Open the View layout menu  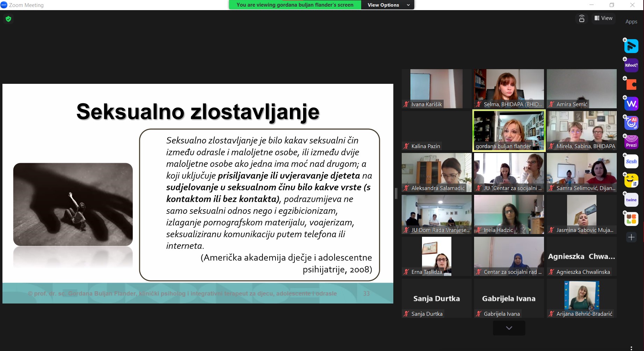603,18
